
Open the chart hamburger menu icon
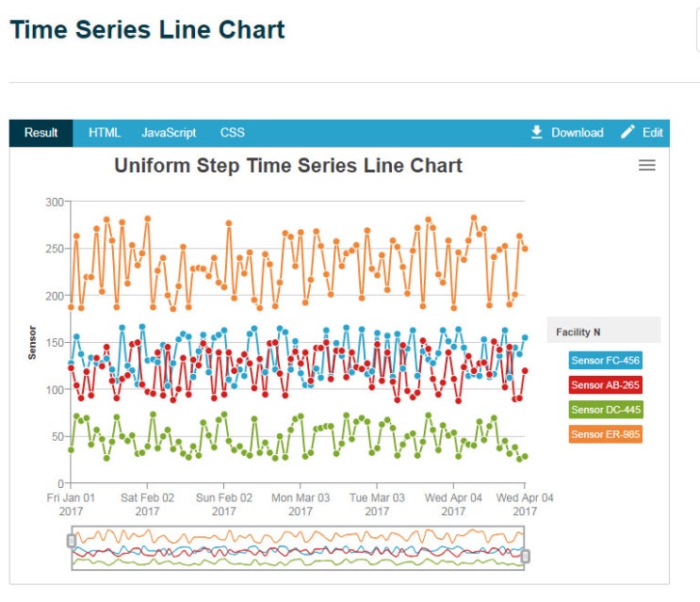pos(646,165)
